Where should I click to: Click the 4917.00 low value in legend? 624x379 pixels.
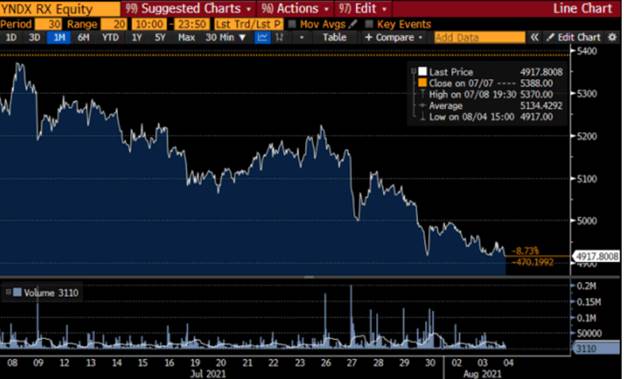tap(536, 117)
